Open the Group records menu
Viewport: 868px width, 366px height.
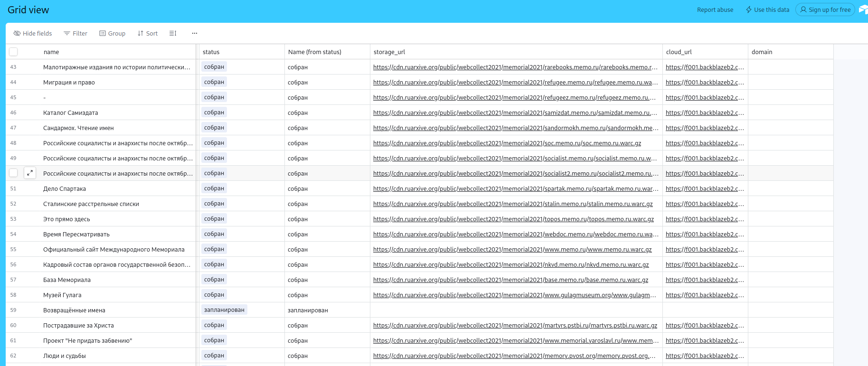pyautogui.click(x=112, y=33)
